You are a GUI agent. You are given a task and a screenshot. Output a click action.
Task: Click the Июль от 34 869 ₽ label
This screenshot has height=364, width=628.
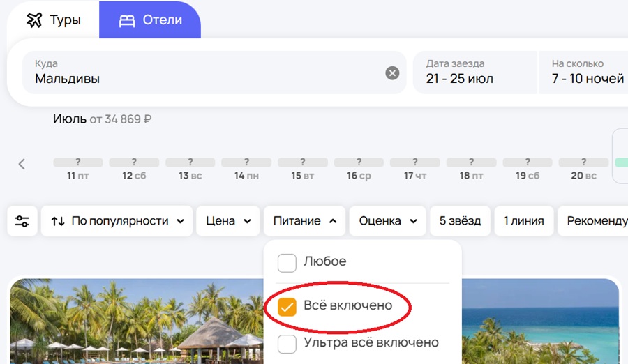(x=102, y=119)
